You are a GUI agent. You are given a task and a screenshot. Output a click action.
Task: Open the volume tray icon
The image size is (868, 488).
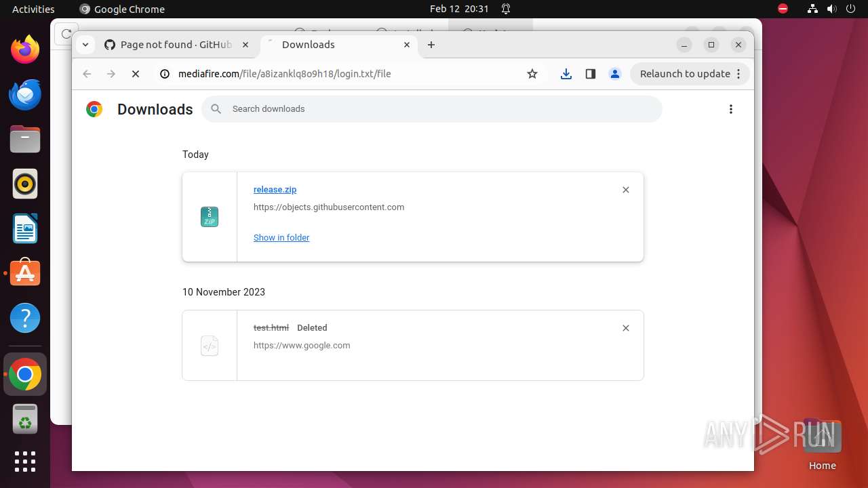(832, 9)
